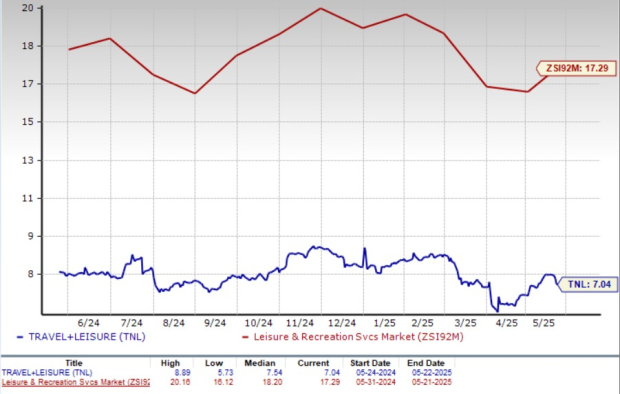
Task: Click the 3/25 x-axis label
Action: click(x=465, y=323)
